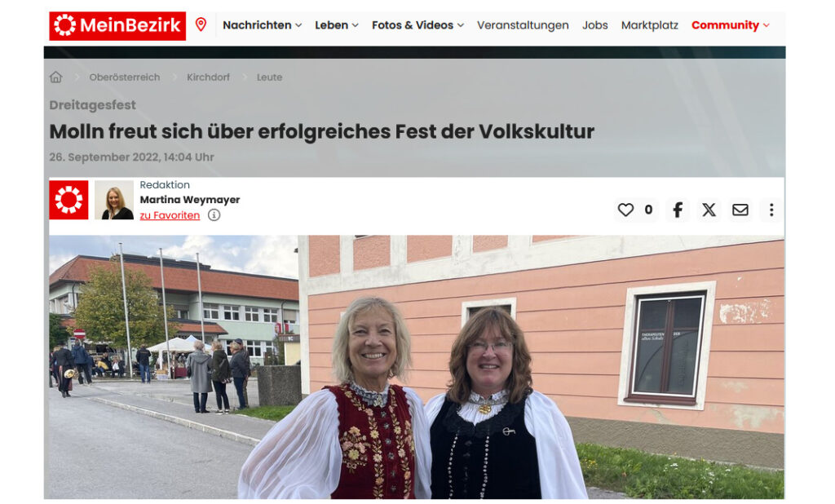Open the Veranstaltungen menu item
The height and width of the screenshot is (504, 835).
523,25
